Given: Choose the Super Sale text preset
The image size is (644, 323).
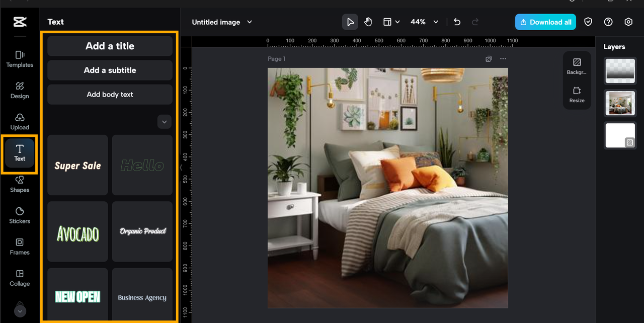Looking at the screenshot, I should tap(77, 165).
